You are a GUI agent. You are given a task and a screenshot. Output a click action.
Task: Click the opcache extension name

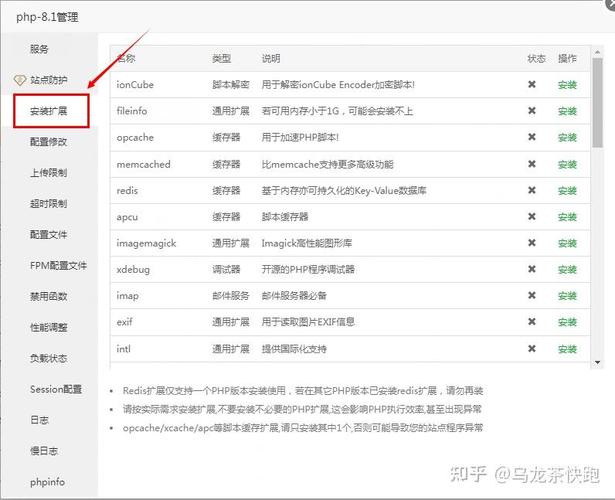point(135,138)
